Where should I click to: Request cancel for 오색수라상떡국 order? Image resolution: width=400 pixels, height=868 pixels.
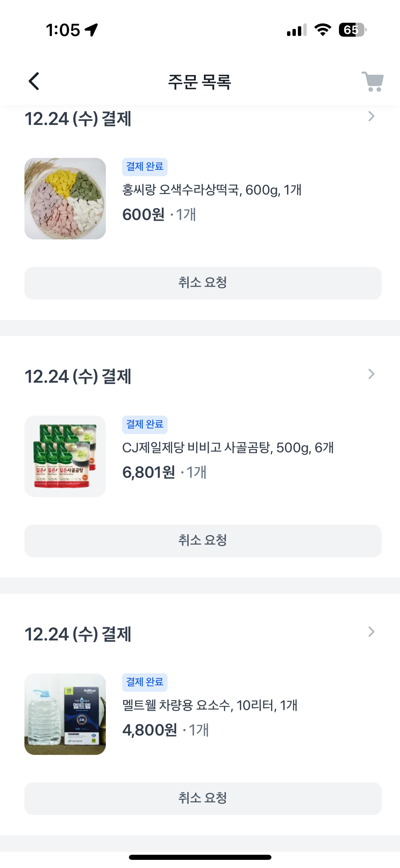(203, 283)
